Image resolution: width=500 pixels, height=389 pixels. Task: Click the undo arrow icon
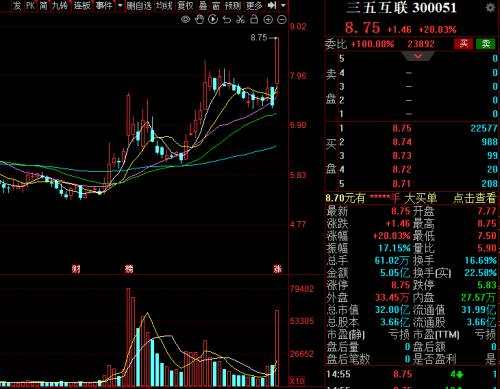(x=227, y=20)
